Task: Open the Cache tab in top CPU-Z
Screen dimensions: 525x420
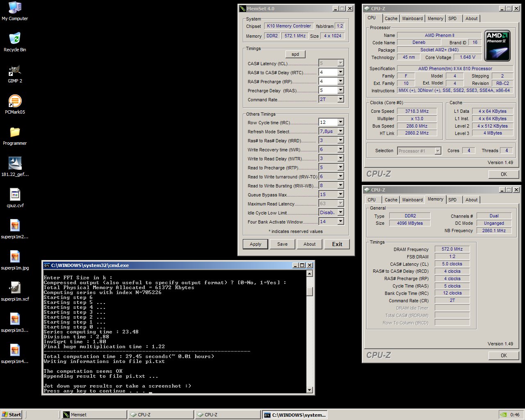Action: click(391, 18)
